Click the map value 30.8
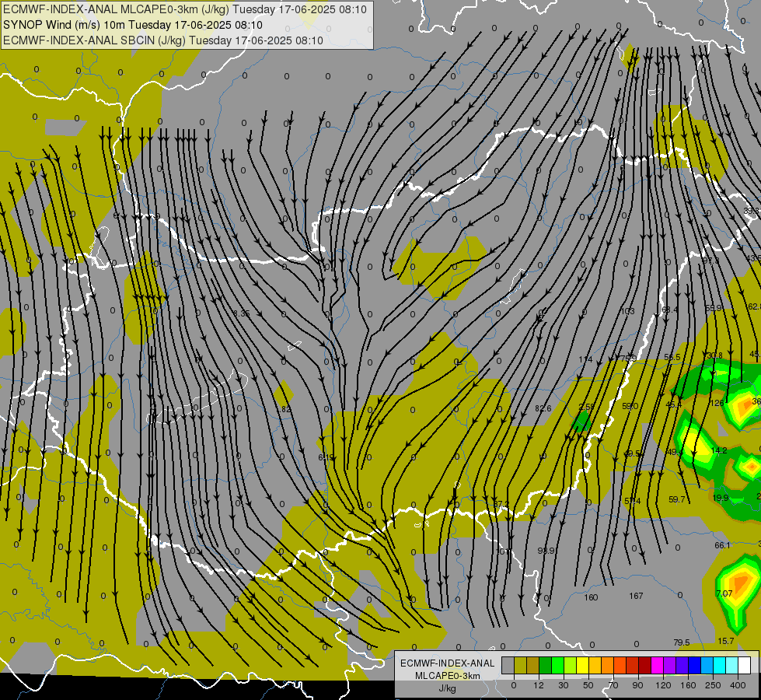761x700 pixels. tap(714, 355)
